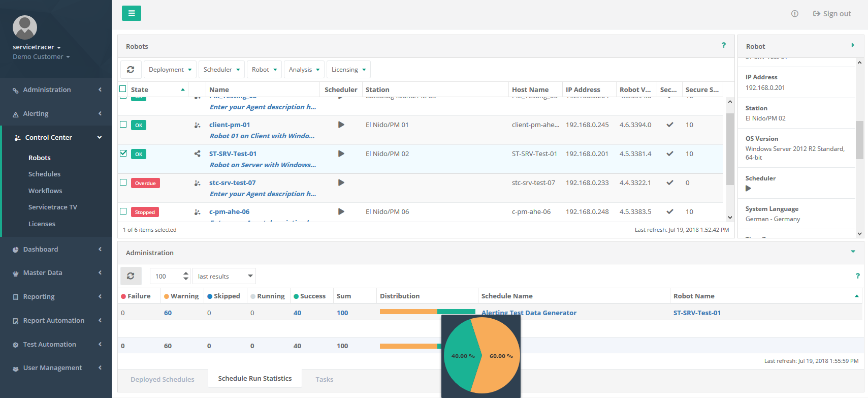Uncheck the ST-SRV-Test-01 row checkbox
The width and height of the screenshot is (868, 398).
123,153
